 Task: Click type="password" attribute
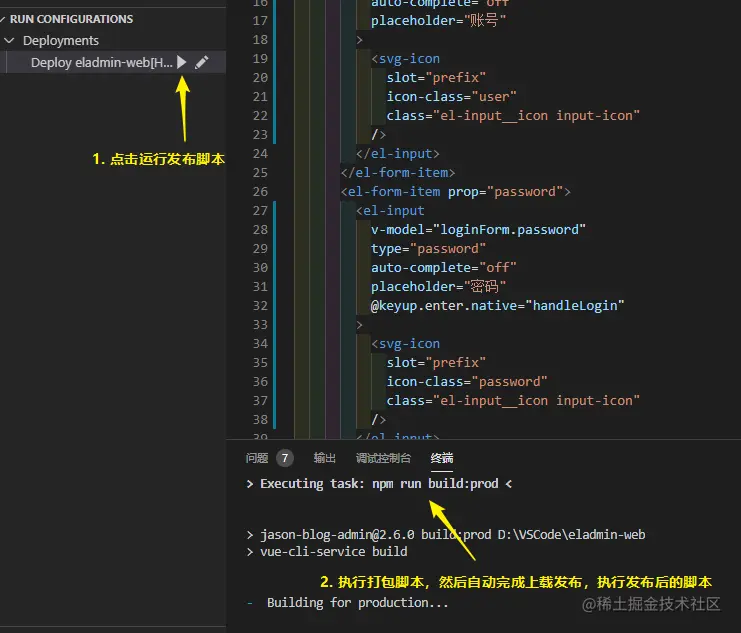[428, 249]
